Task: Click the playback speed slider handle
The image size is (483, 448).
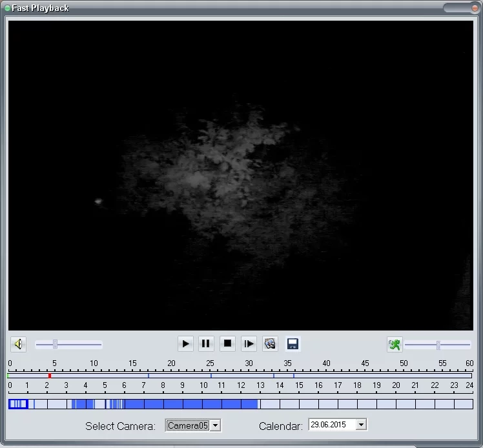Action: [438, 345]
